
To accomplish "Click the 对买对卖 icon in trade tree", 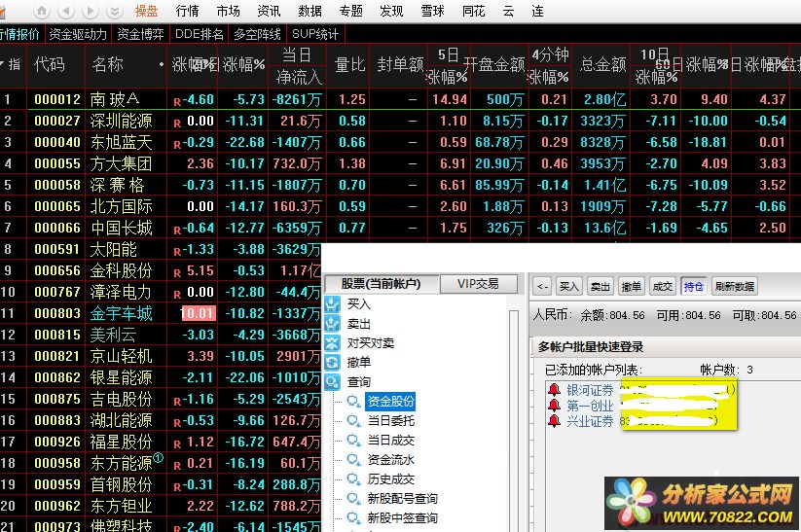I will coord(333,342).
